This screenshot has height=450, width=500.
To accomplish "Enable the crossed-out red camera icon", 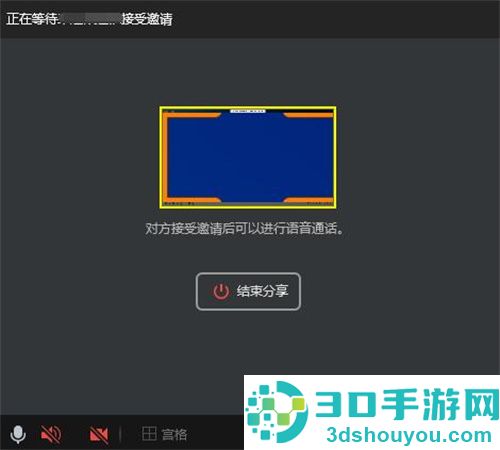I will pyautogui.click(x=99, y=435).
